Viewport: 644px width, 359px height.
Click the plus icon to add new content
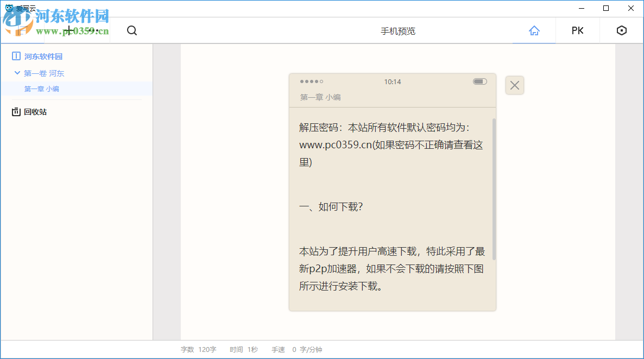pos(69,30)
